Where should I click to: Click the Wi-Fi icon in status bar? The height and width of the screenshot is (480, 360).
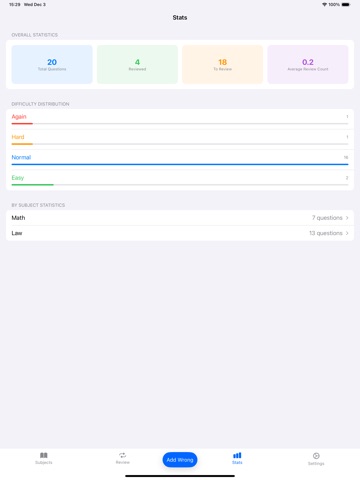[324, 5]
